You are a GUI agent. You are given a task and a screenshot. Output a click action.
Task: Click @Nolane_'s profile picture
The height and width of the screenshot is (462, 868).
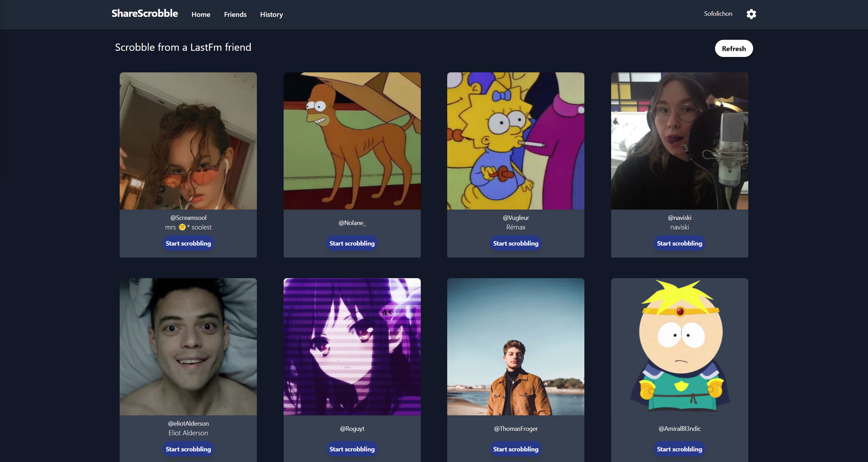(352, 141)
